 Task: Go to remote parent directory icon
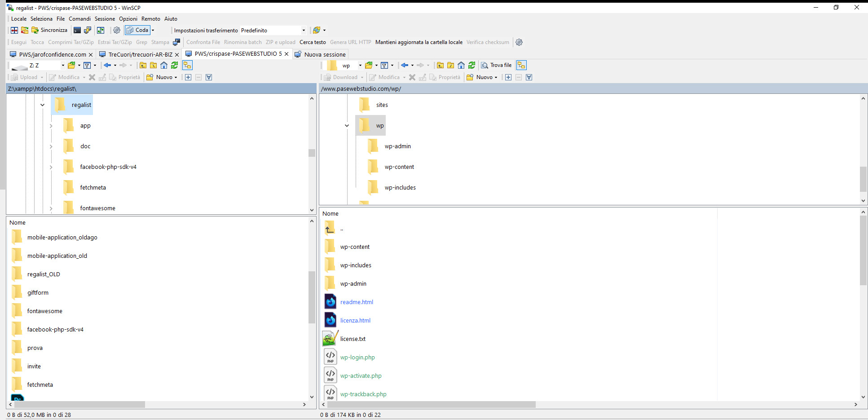(440, 65)
